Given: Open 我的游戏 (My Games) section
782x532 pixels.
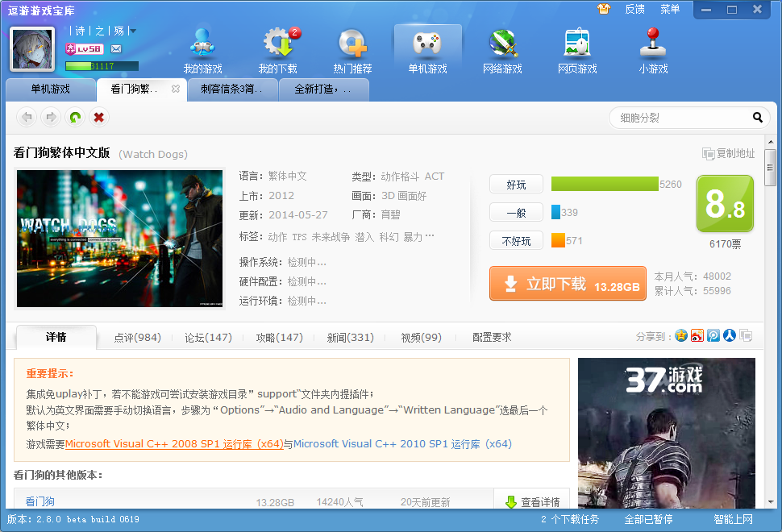Looking at the screenshot, I should (202, 51).
